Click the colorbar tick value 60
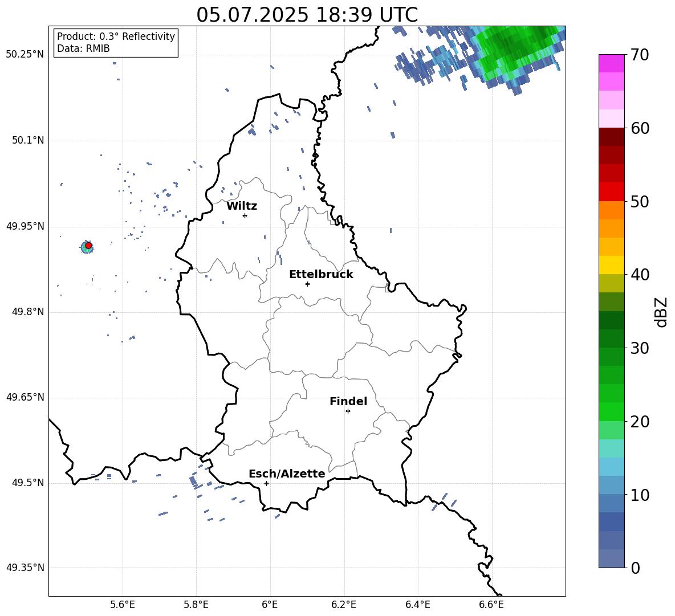Image resolution: width=675 pixels, height=616 pixels. point(640,128)
